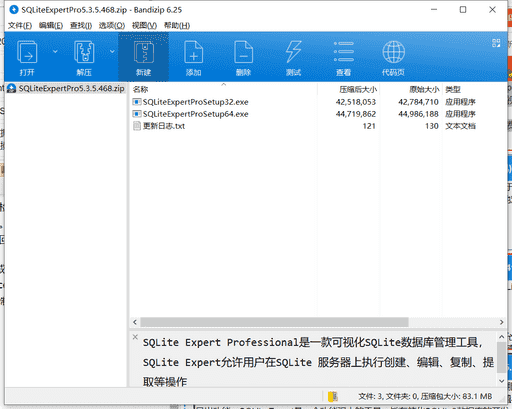Click the Add (添加) file icon
Image resolution: width=512 pixels, height=409 pixels.
[x=194, y=52]
